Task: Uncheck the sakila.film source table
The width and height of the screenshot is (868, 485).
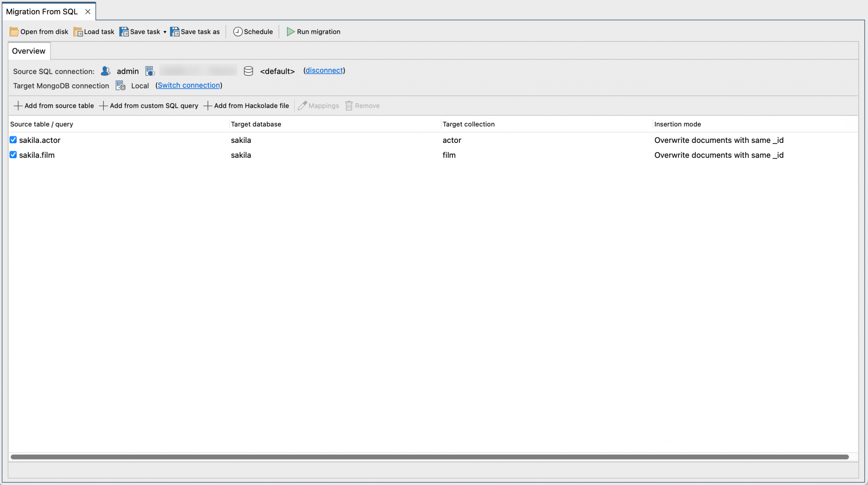Action: [x=13, y=155]
